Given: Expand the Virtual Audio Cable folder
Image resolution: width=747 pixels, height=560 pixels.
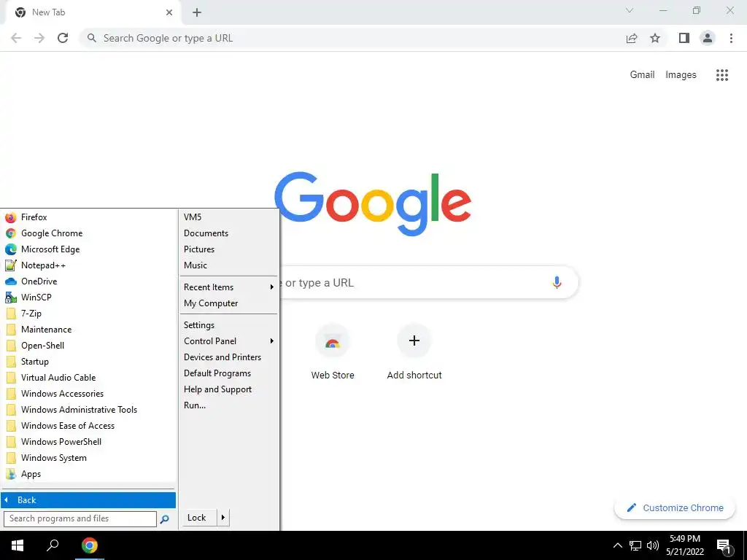Looking at the screenshot, I should 89,378.
